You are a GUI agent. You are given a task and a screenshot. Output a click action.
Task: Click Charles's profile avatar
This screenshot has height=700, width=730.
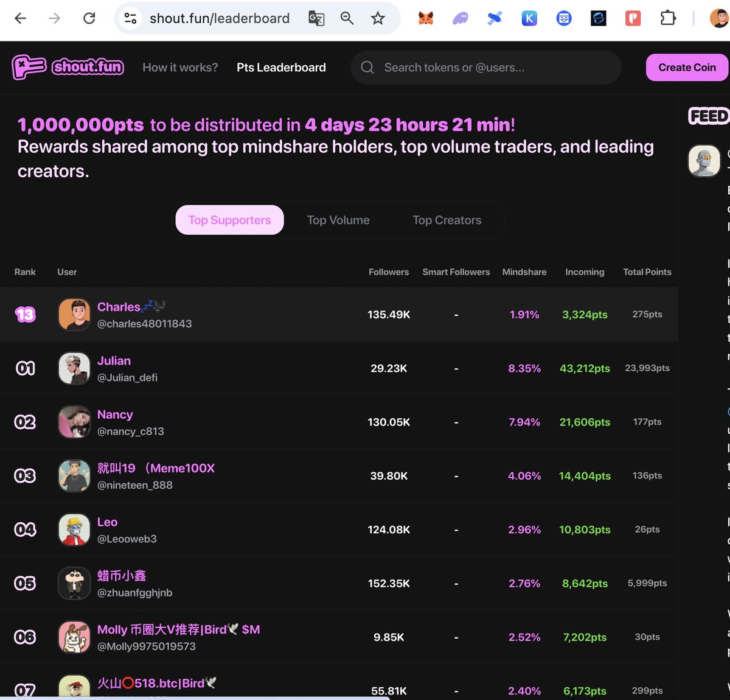tap(74, 315)
